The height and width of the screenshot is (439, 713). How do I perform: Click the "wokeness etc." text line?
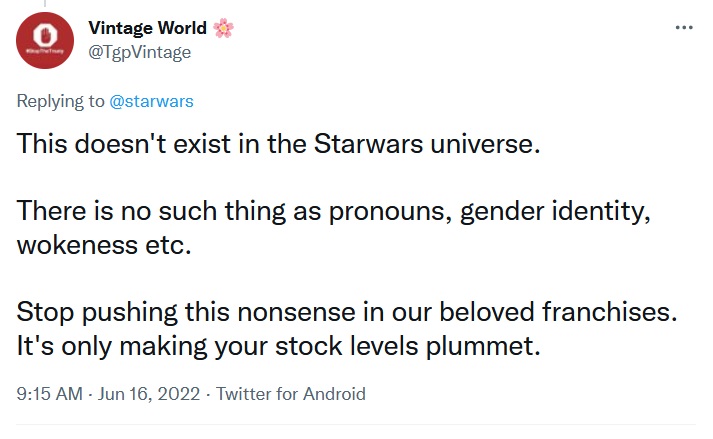(x=104, y=245)
